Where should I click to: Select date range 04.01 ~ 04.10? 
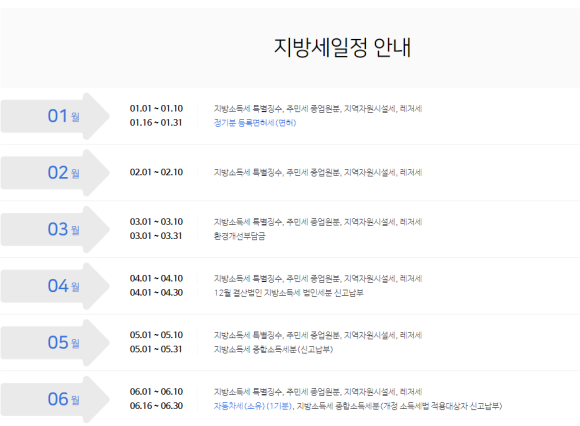pos(156,278)
